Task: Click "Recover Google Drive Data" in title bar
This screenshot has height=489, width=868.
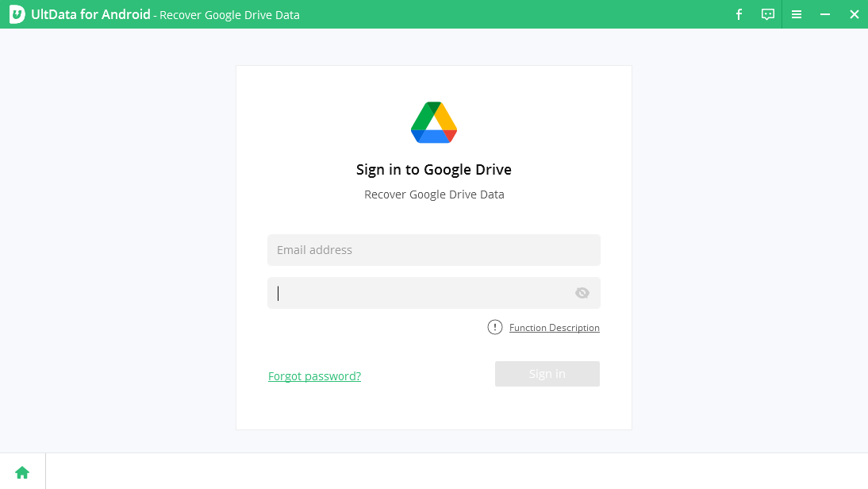Action: pos(229,15)
